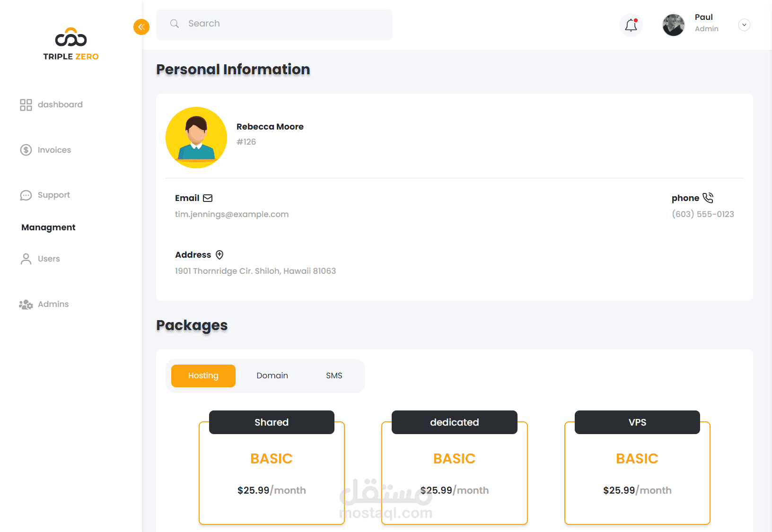Click the Users person icon
772x532 pixels.
26,259
